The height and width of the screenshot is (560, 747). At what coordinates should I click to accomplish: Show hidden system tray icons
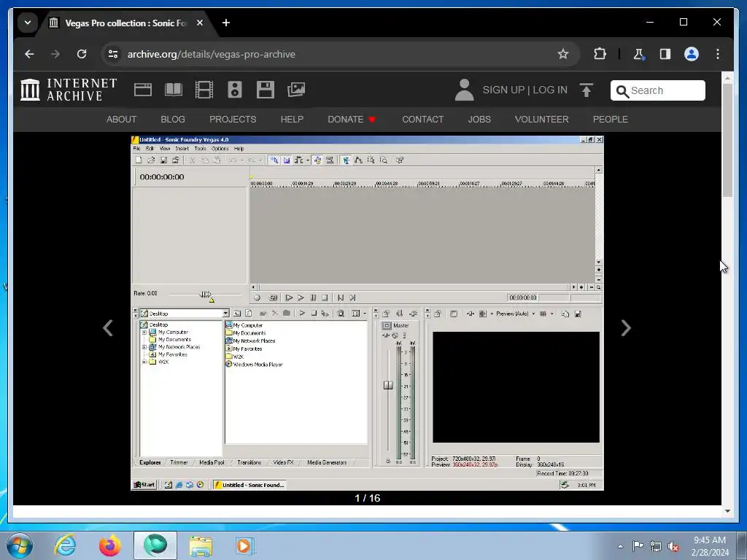pos(620,546)
